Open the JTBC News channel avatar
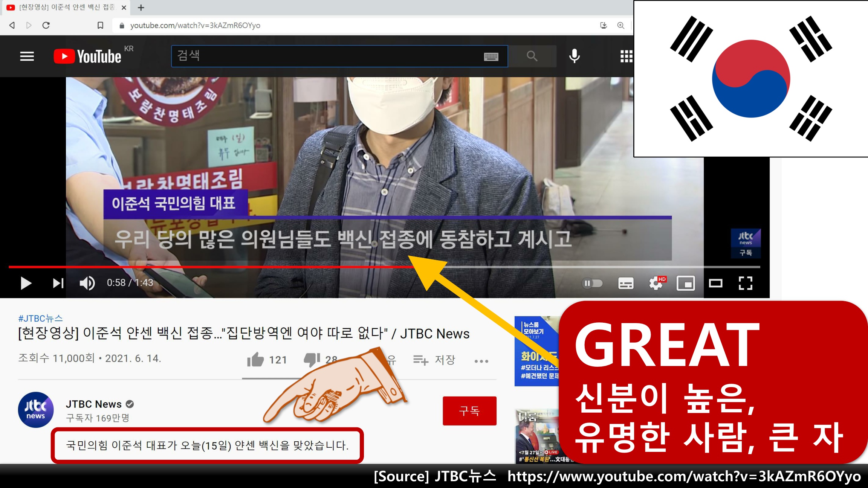Screen dimensions: 868x488 pyautogui.click(x=36, y=410)
